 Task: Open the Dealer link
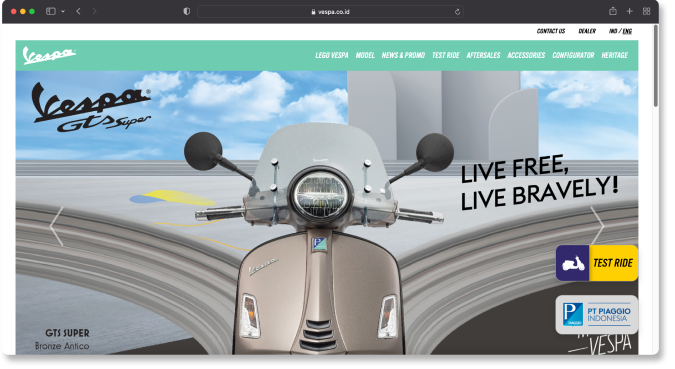click(587, 31)
